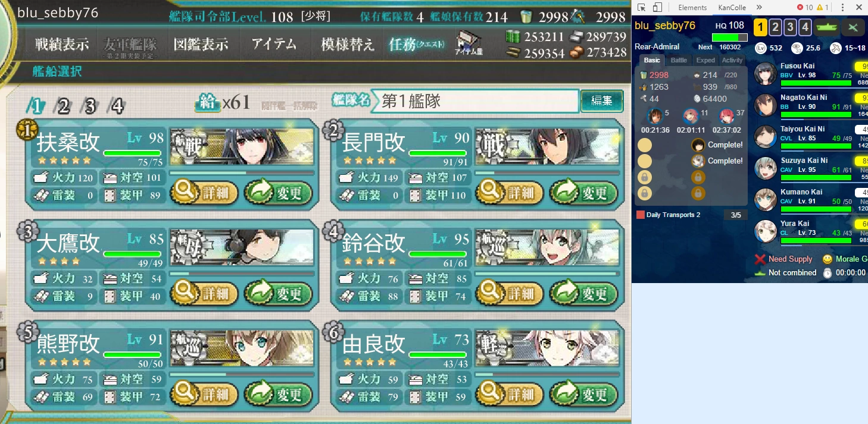868x424 pixels.
Task: Click the Fusou Kai portrait icon
Action: tap(765, 74)
